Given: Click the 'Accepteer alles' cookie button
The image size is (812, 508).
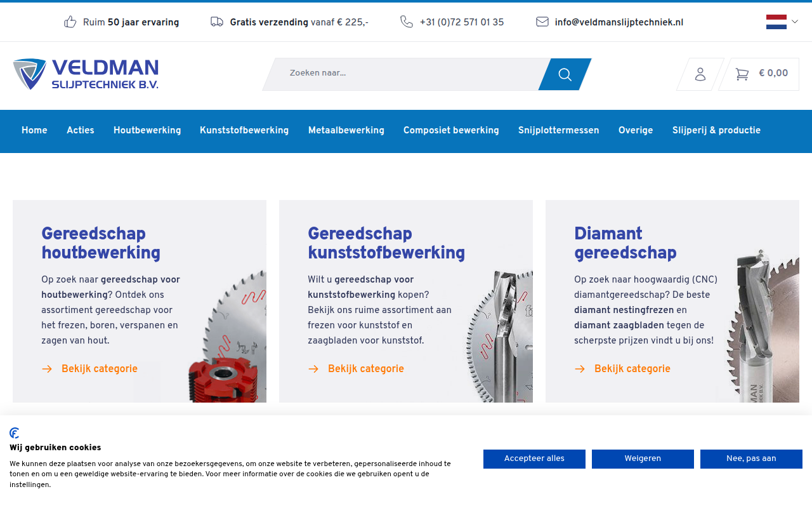Looking at the screenshot, I should pyautogui.click(x=534, y=459).
